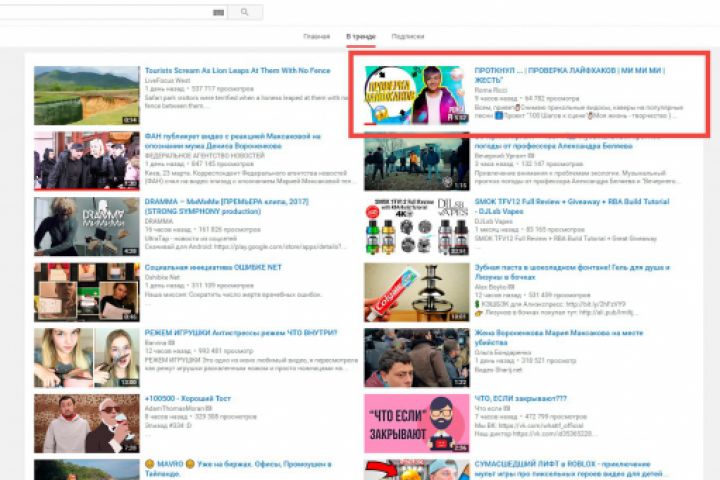This screenshot has height=480, width=720.
Task: Open the Colgate chocolate fountain thumbnail
Action: coord(416,292)
